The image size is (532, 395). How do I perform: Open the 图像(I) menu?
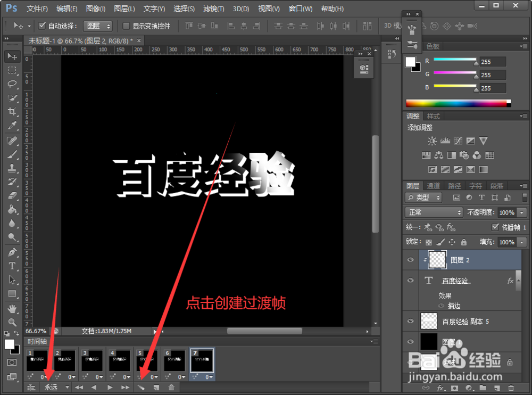pos(96,9)
